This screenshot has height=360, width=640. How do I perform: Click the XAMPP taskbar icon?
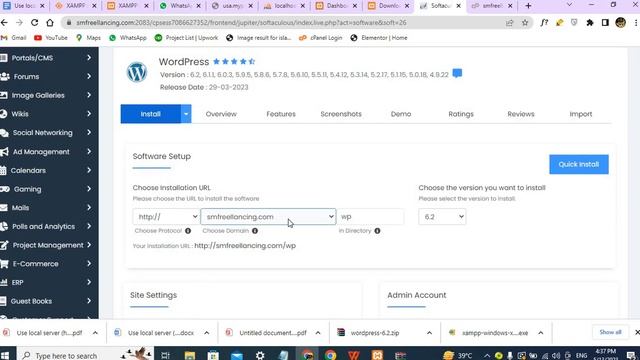377,355
